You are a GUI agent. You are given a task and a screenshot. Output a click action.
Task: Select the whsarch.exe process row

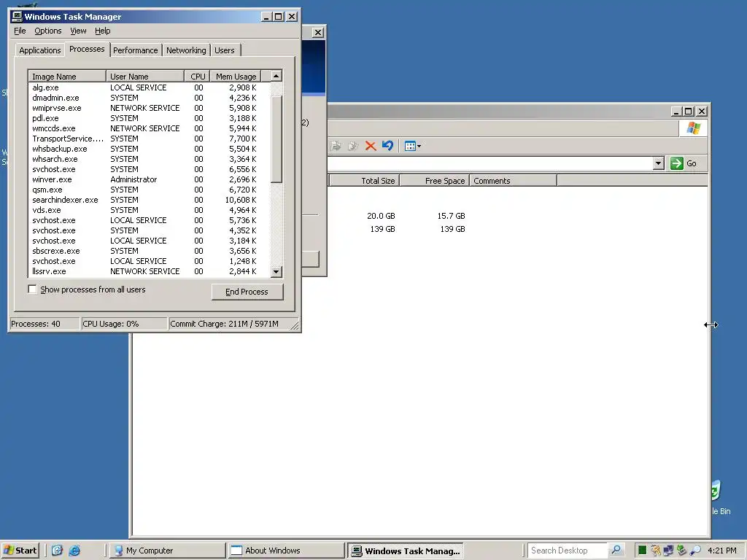(149, 159)
